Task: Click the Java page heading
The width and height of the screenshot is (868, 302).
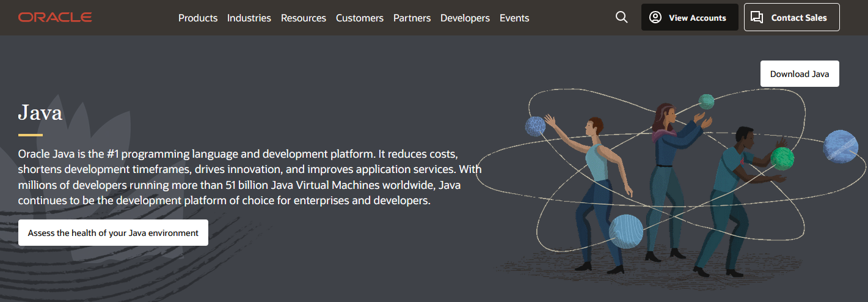Action: tap(40, 112)
